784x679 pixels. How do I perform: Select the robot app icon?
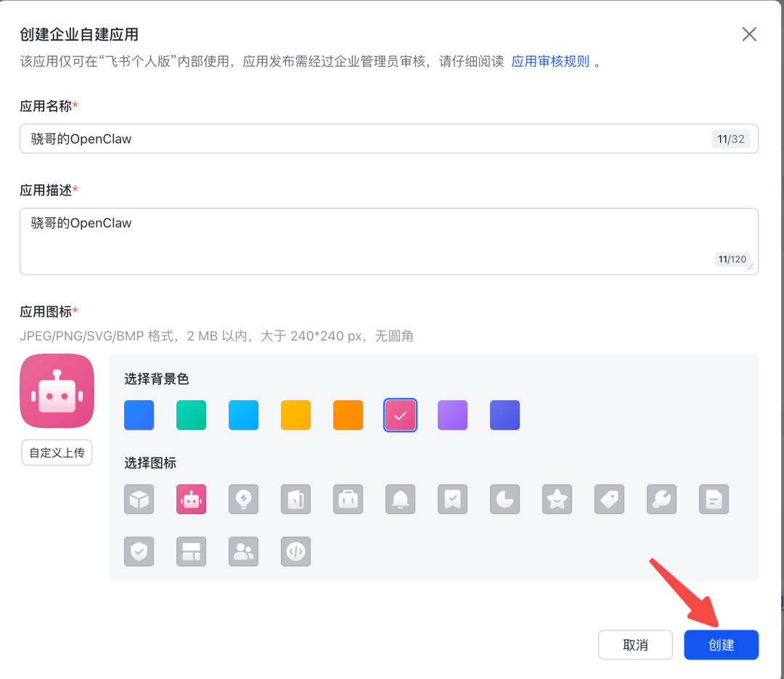191,499
